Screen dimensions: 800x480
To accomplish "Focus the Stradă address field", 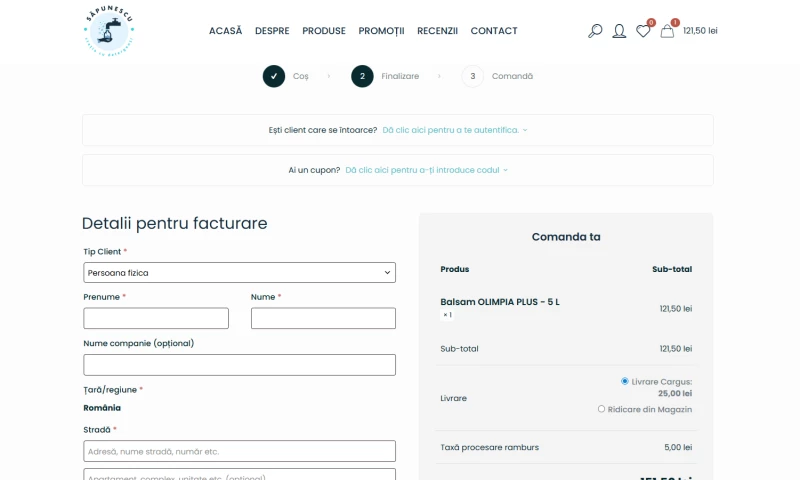I will coord(239,451).
